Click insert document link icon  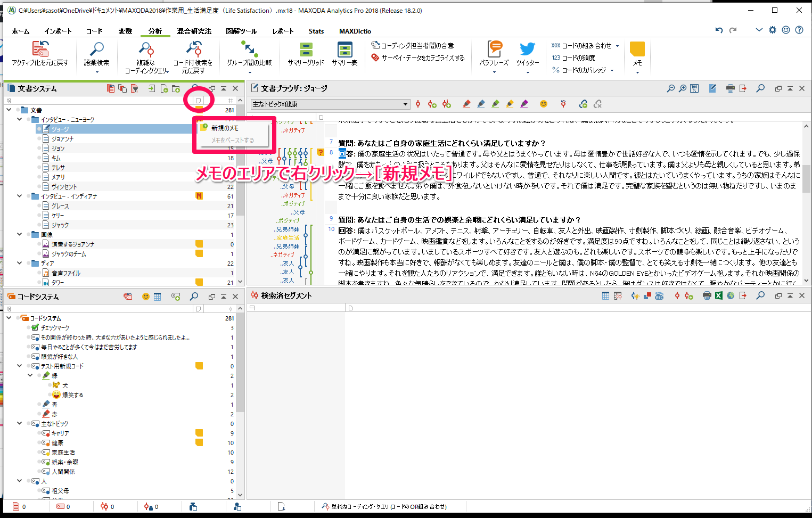click(584, 104)
